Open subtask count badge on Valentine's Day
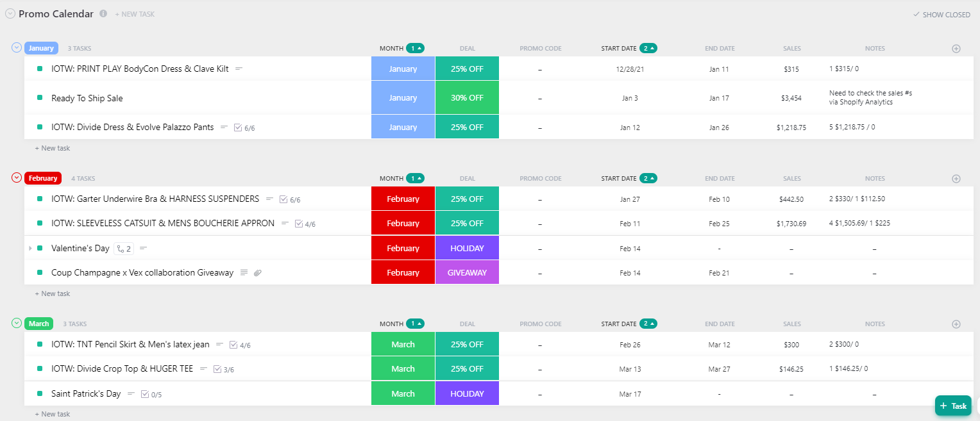980x421 pixels. pyautogui.click(x=123, y=249)
